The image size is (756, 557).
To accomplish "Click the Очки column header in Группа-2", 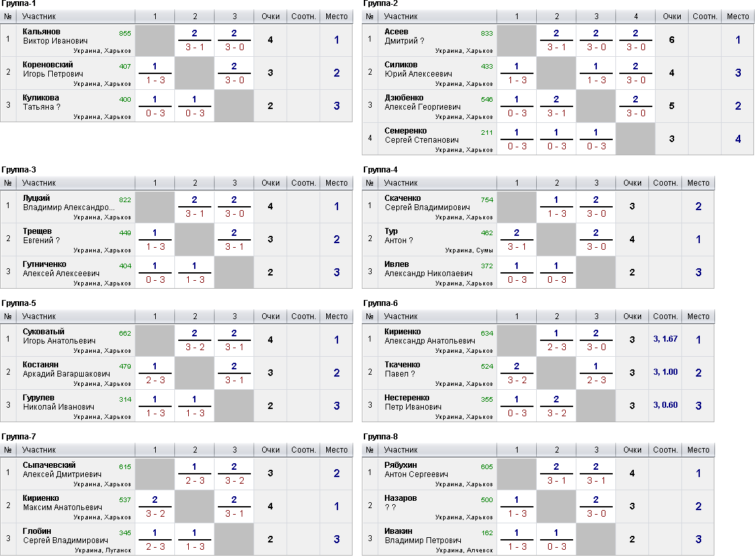I will pyautogui.click(x=671, y=17).
